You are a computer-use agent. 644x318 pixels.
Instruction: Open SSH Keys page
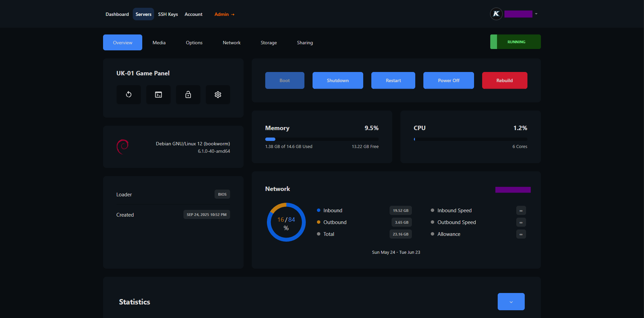[168, 14]
